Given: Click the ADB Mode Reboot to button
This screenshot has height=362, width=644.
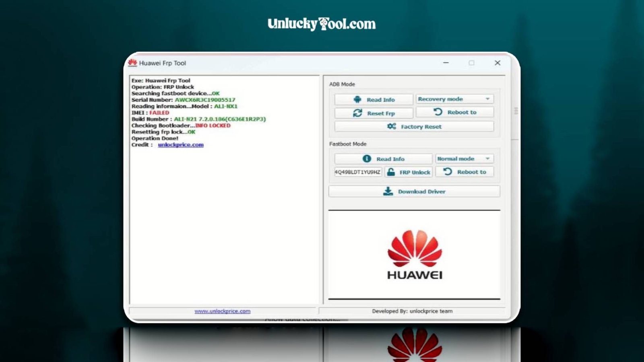Looking at the screenshot, I should (454, 112).
